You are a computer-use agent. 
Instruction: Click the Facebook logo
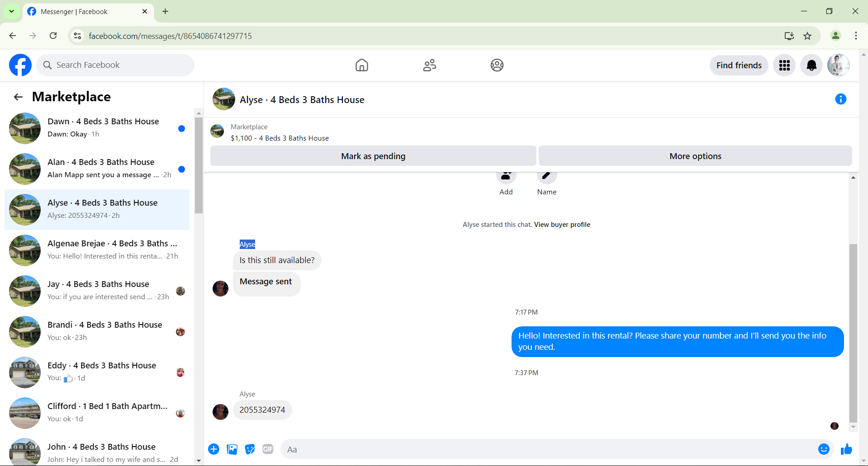(20, 65)
